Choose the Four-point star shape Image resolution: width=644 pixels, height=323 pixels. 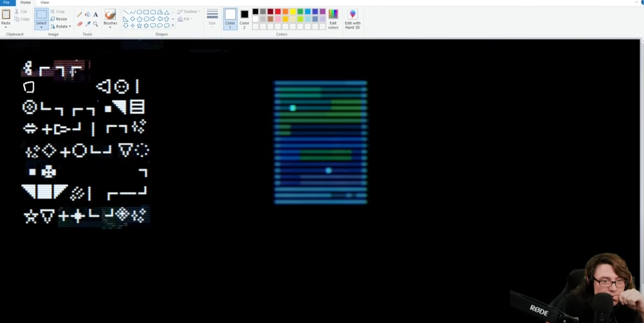tap(133, 26)
